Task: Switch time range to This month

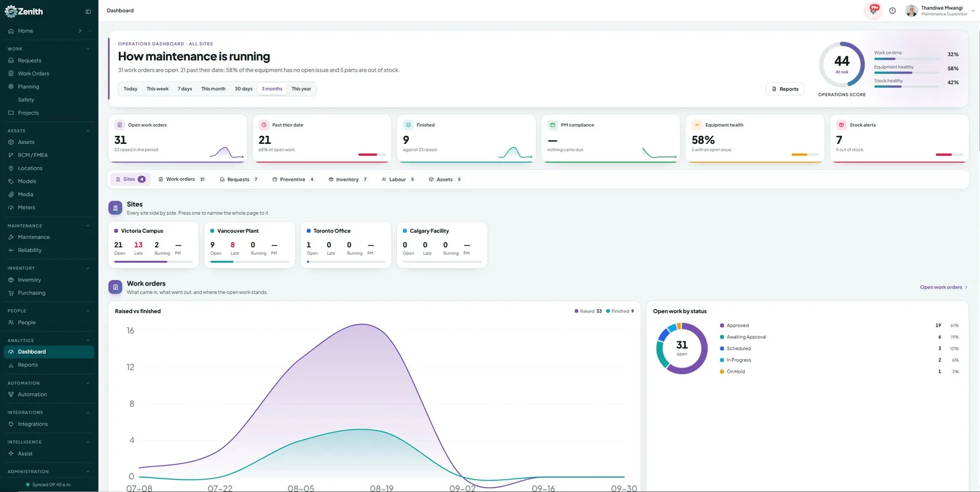Action: pyautogui.click(x=213, y=89)
